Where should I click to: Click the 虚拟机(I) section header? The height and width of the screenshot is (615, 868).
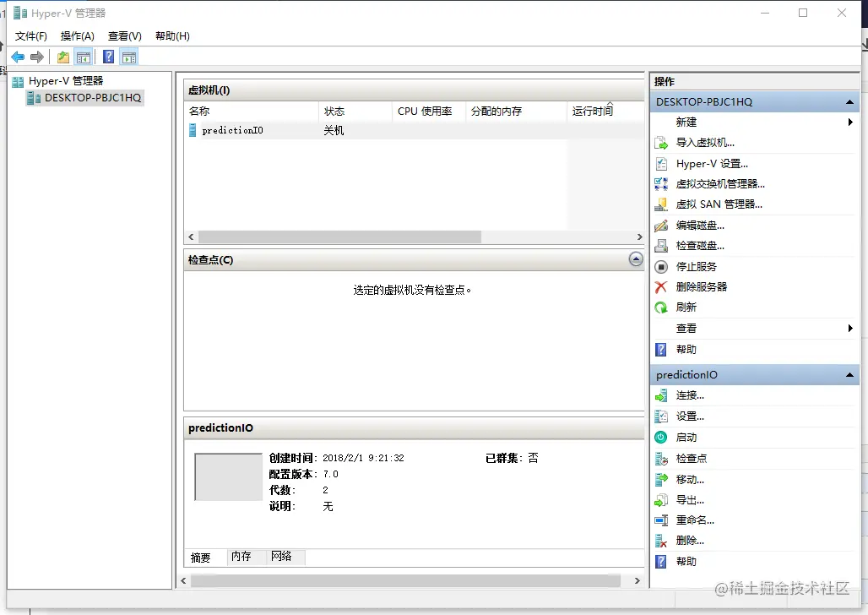pos(414,90)
